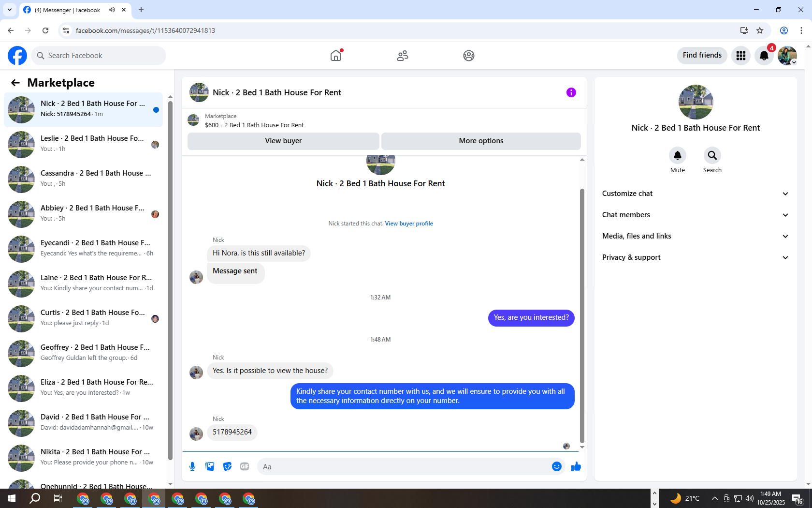Open Cassandra's conversation in the chat list
Image resolution: width=812 pixels, height=508 pixels.
click(x=83, y=179)
